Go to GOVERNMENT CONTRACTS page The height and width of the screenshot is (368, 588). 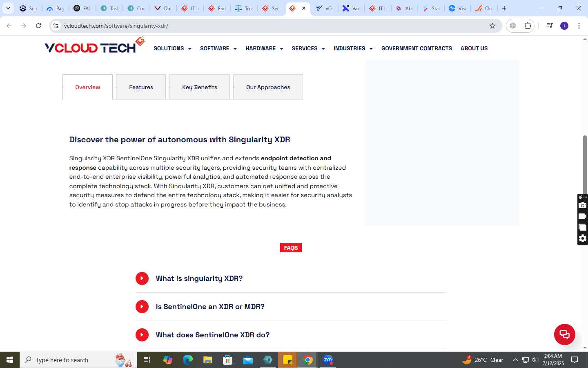pyautogui.click(x=416, y=48)
